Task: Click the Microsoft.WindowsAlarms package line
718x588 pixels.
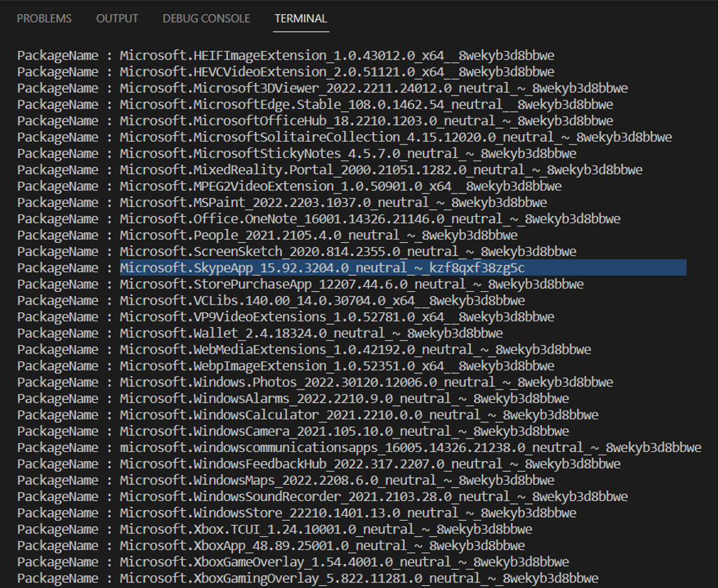Action: tap(293, 399)
